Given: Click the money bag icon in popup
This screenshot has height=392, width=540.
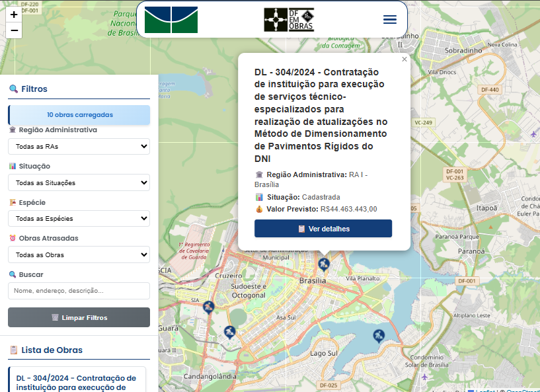Looking at the screenshot, I should (x=259, y=209).
